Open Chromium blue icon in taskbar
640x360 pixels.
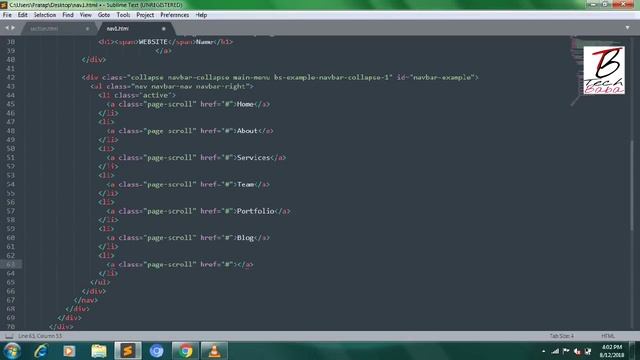point(156,351)
